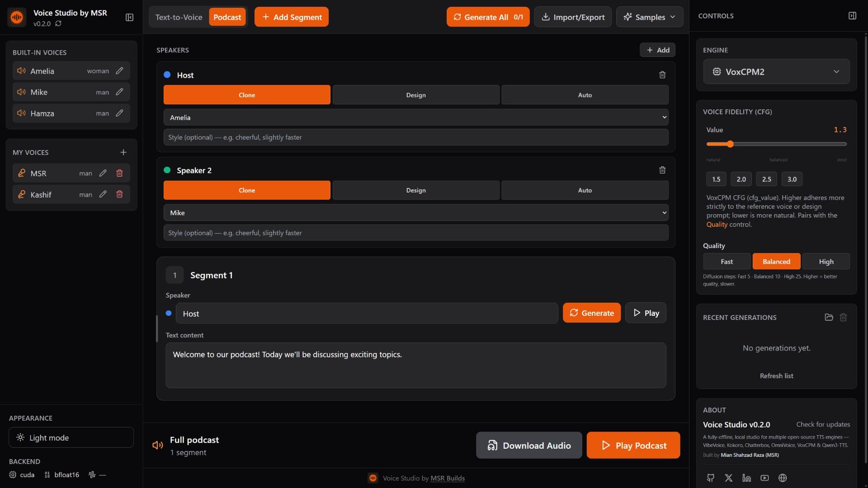This screenshot has height=488, width=868.
Task: Delete the MSR custom voice
Action: point(119,173)
